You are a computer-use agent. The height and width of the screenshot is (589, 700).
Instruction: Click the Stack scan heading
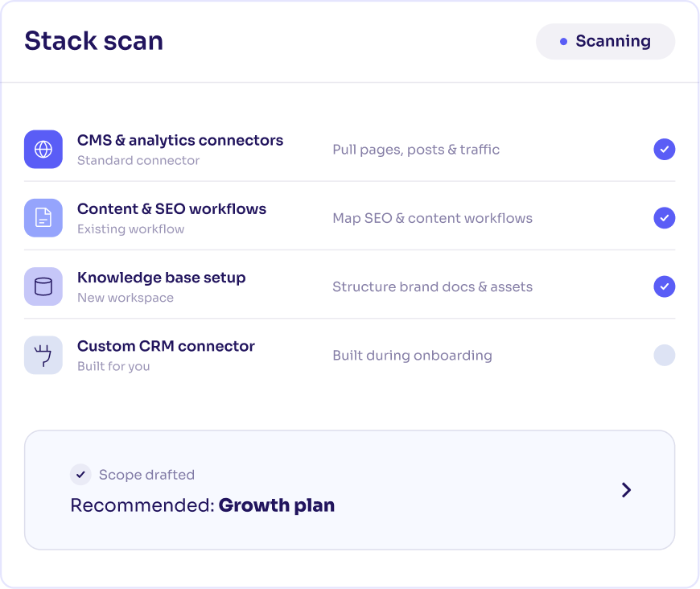point(94,41)
